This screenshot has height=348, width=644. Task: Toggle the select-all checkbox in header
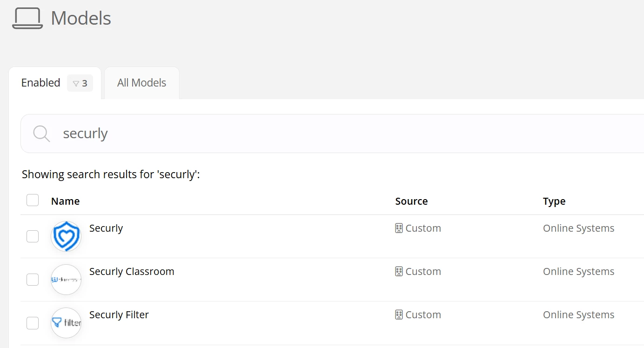point(33,200)
